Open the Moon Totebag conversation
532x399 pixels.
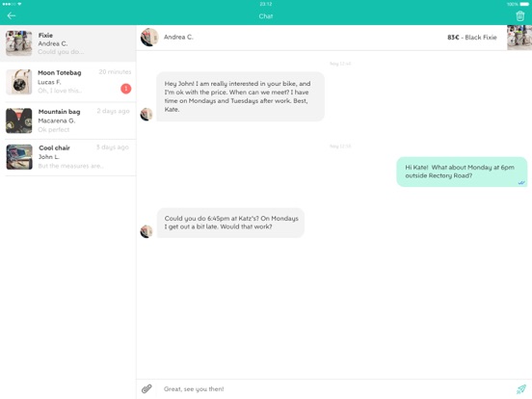(x=67, y=82)
